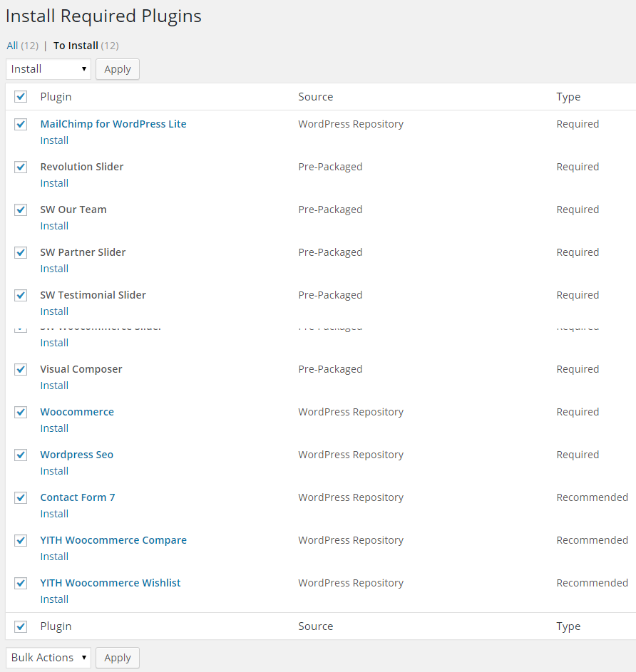Open the top Install bulk action dropdown

(48, 69)
